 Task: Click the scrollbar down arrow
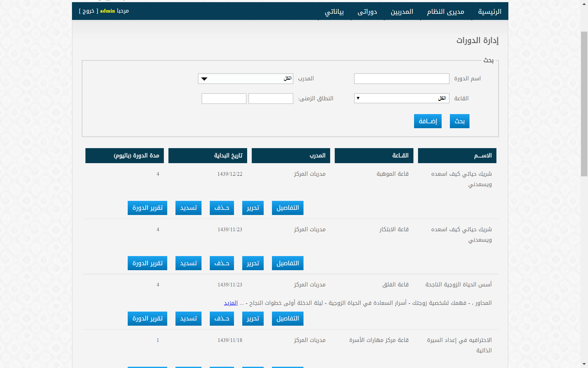tap(584, 364)
